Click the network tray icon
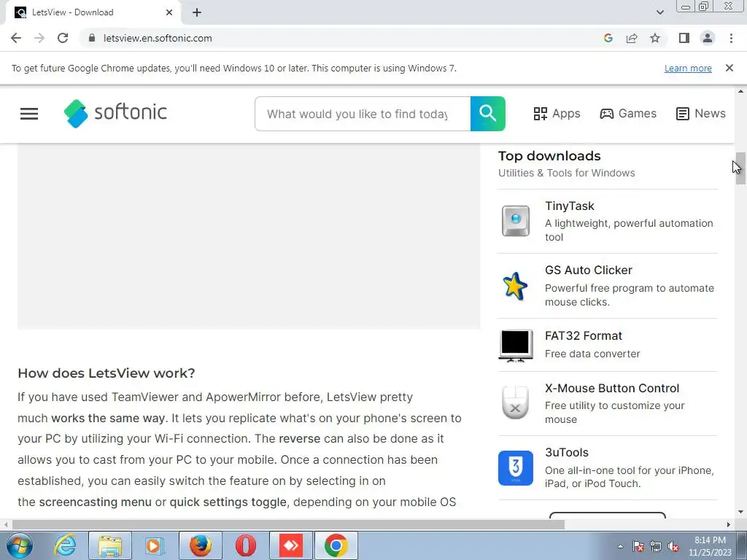This screenshot has height=560, width=747. tap(656, 546)
